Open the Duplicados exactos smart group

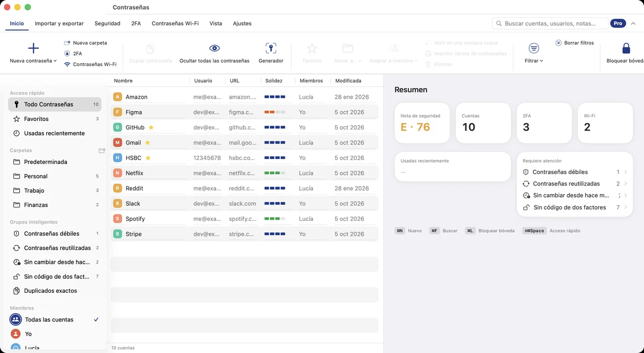point(55,291)
